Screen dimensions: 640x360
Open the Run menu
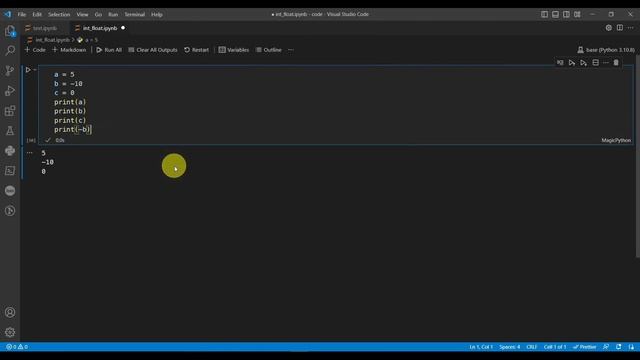click(x=113, y=14)
